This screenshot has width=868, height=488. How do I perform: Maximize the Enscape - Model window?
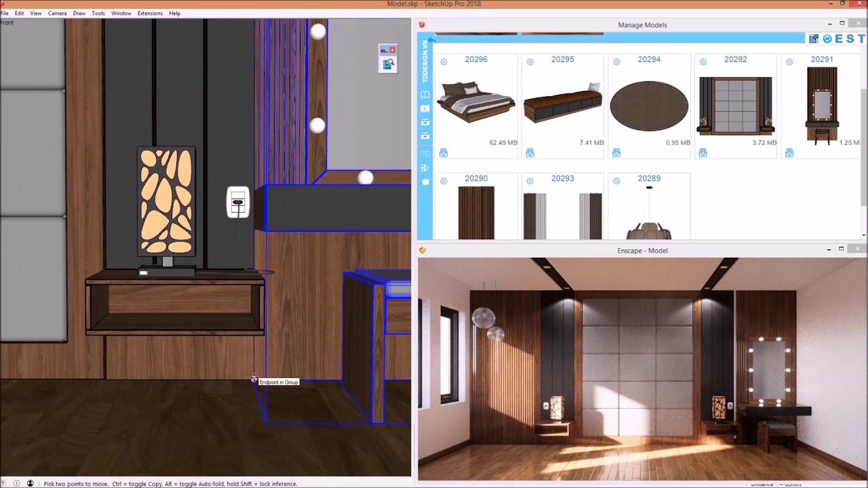coord(842,249)
